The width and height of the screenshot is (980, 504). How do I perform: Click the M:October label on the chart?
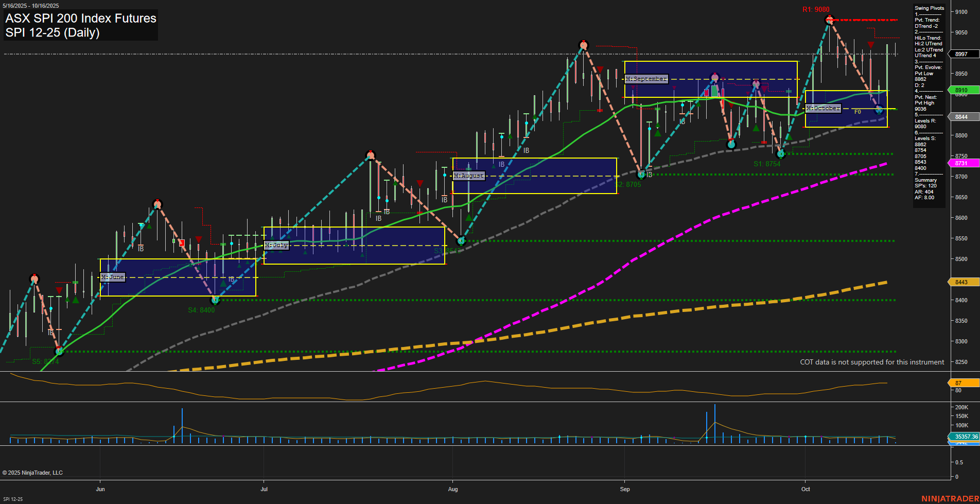pyautogui.click(x=822, y=108)
